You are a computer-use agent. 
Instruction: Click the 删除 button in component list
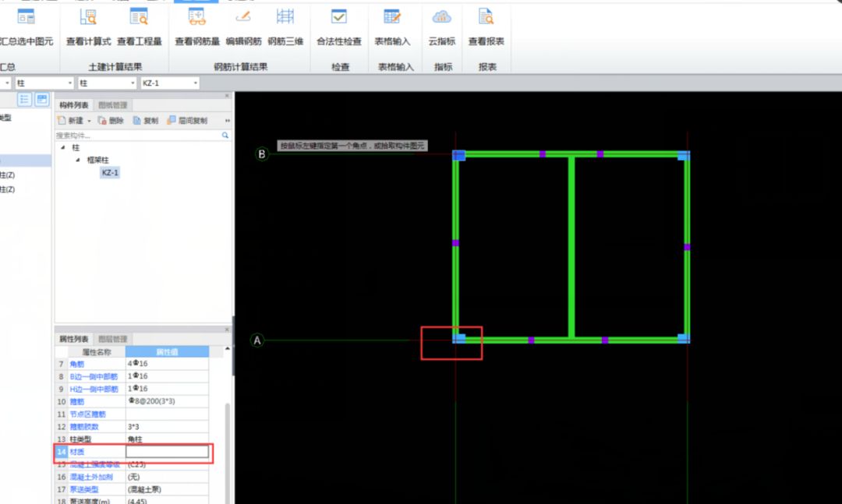pos(111,121)
